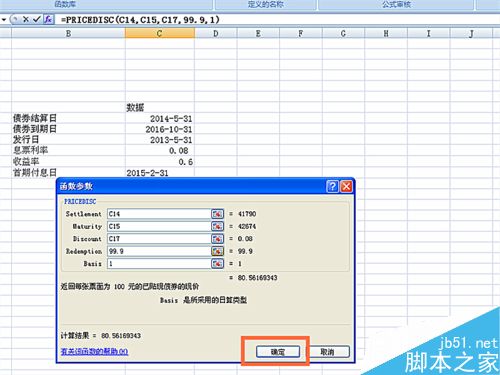
Task: Select the 首期付息日 label cell
Action: point(68,173)
